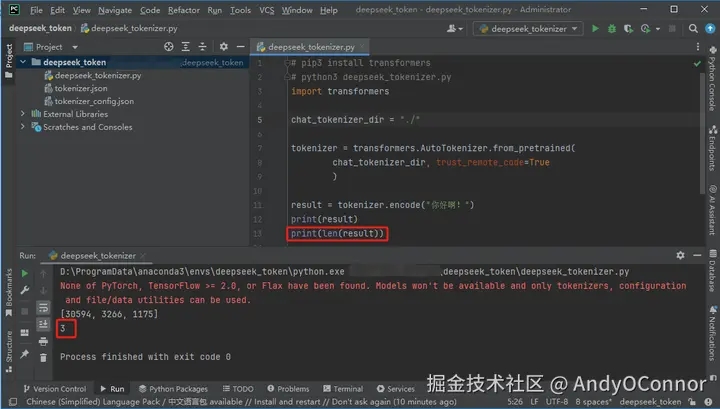Open Services tool window

click(396, 389)
